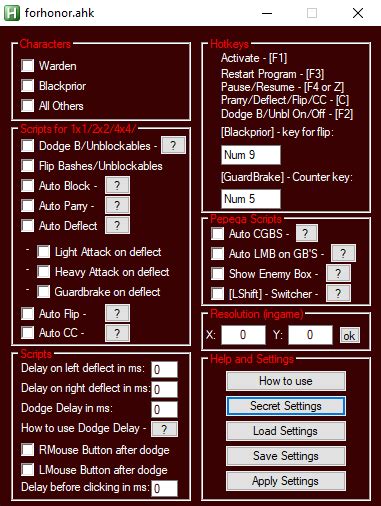Focus the Delay on left deflect field

164,370
